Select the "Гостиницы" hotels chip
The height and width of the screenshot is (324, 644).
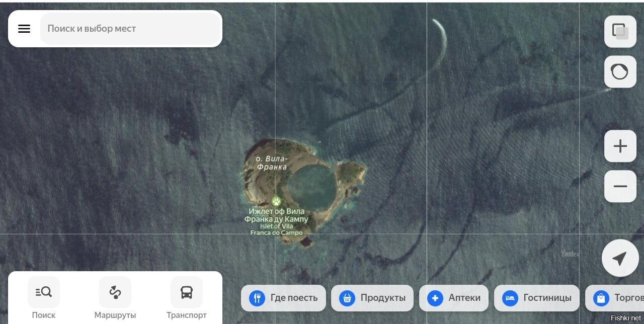[537, 298]
